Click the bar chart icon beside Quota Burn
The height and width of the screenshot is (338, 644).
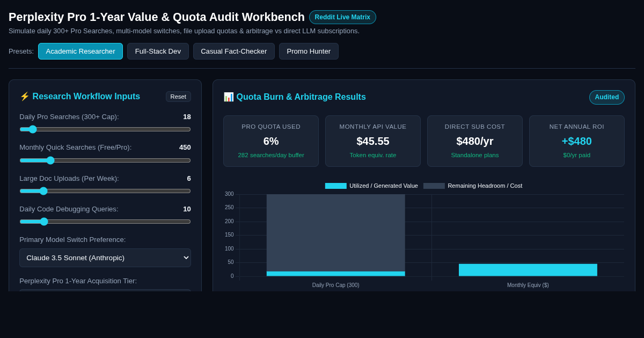229,97
